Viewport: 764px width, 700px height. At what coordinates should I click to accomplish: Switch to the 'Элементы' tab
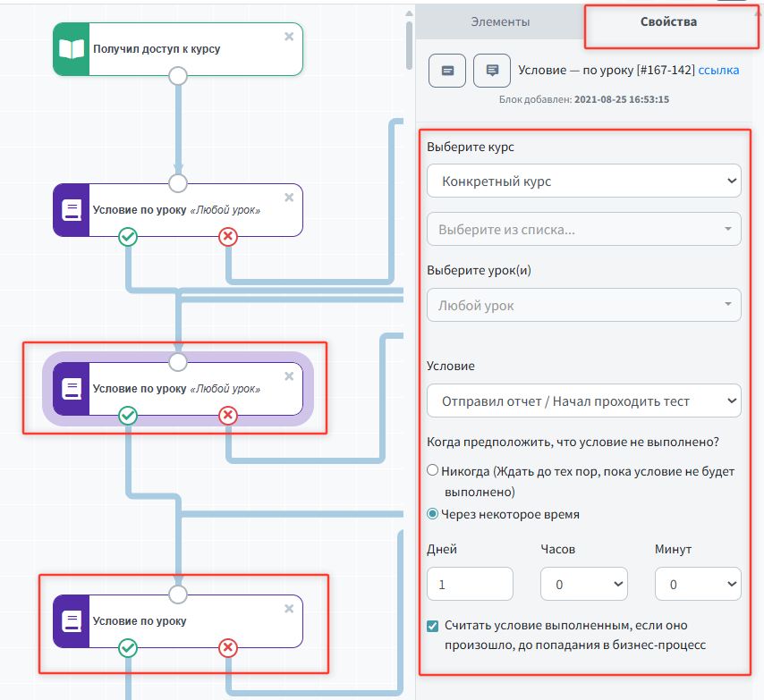point(500,21)
